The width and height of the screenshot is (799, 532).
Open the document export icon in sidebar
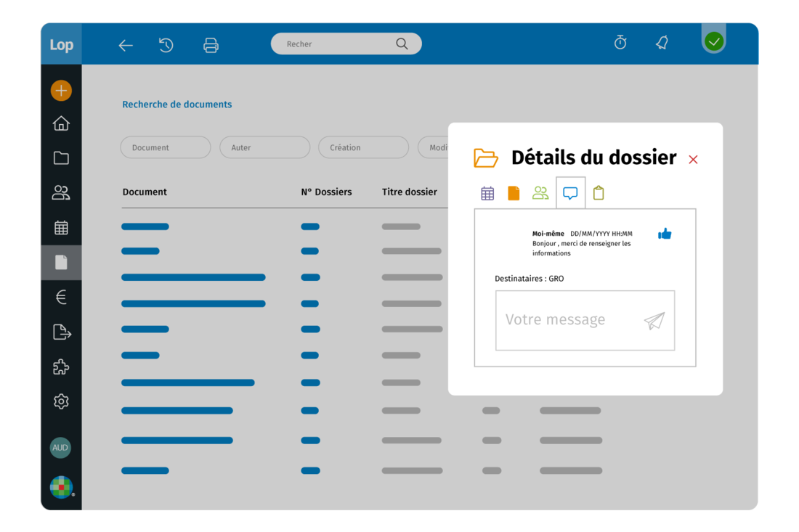62,332
